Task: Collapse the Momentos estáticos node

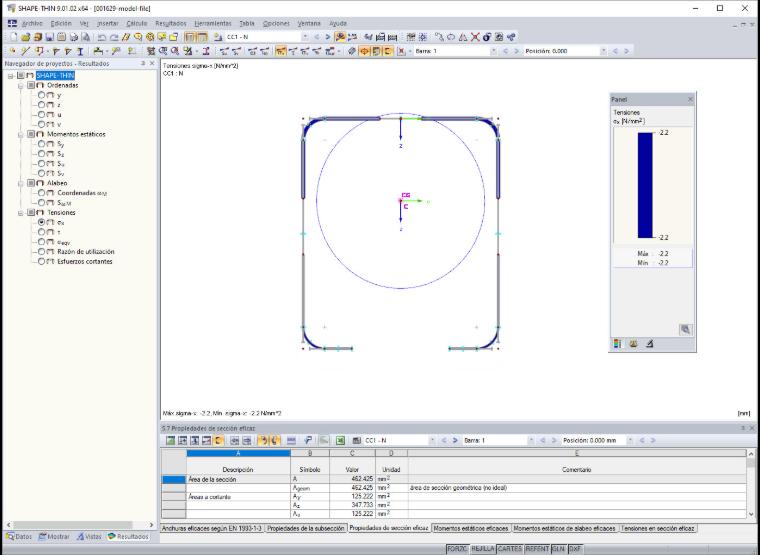Action: [20, 135]
